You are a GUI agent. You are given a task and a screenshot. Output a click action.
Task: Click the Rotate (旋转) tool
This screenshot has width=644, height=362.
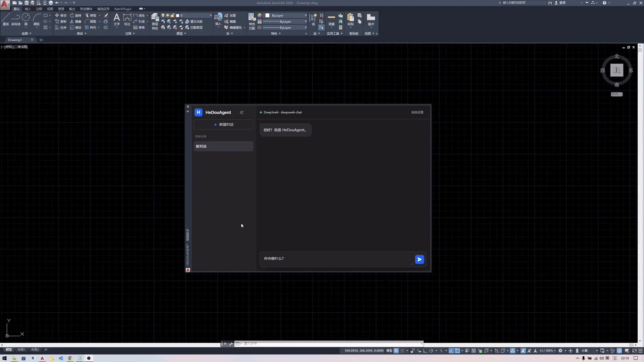(75, 15)
